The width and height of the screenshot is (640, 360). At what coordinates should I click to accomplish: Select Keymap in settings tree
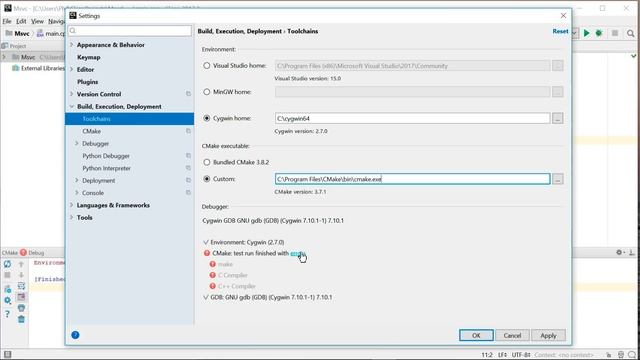[x=89, y=57]
